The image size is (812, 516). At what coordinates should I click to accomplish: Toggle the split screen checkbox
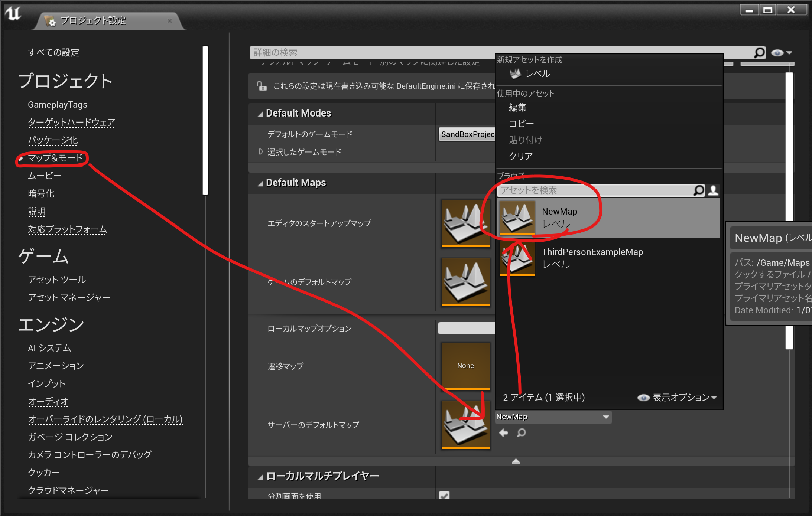click(x=444, y=495)
